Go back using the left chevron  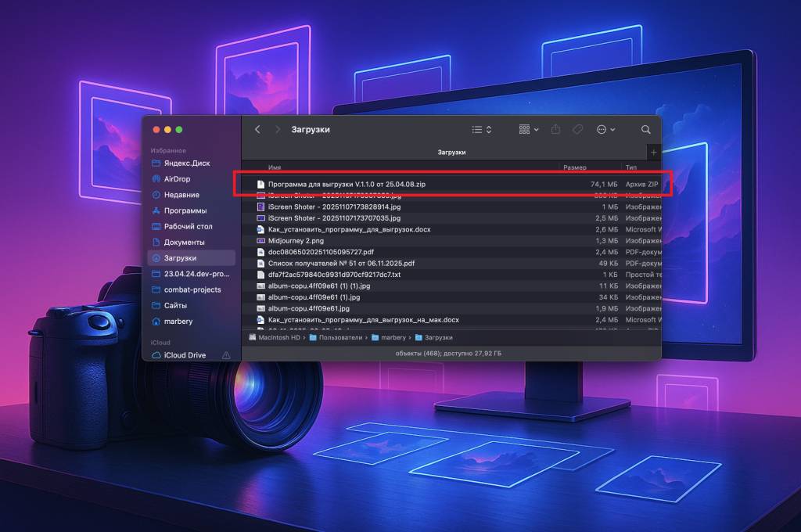pos(257,129)
